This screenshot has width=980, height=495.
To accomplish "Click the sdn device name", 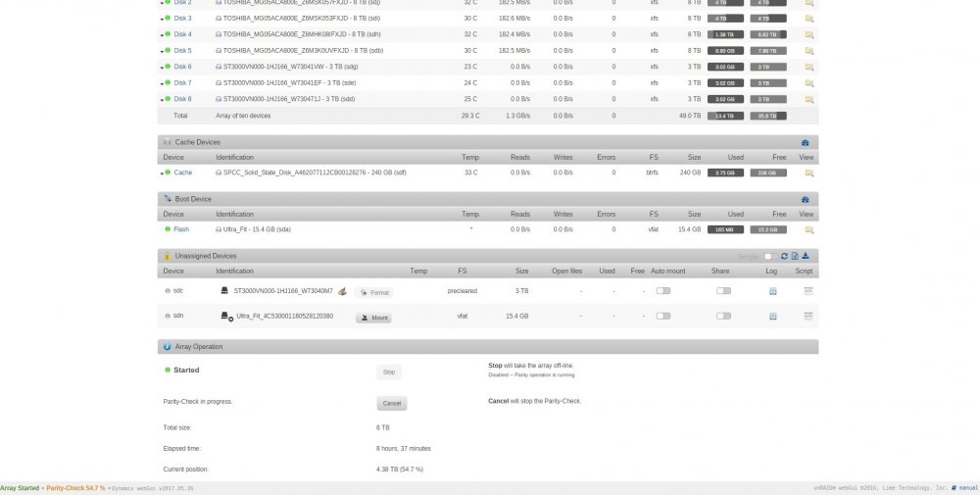I will [x=178, y=316].
